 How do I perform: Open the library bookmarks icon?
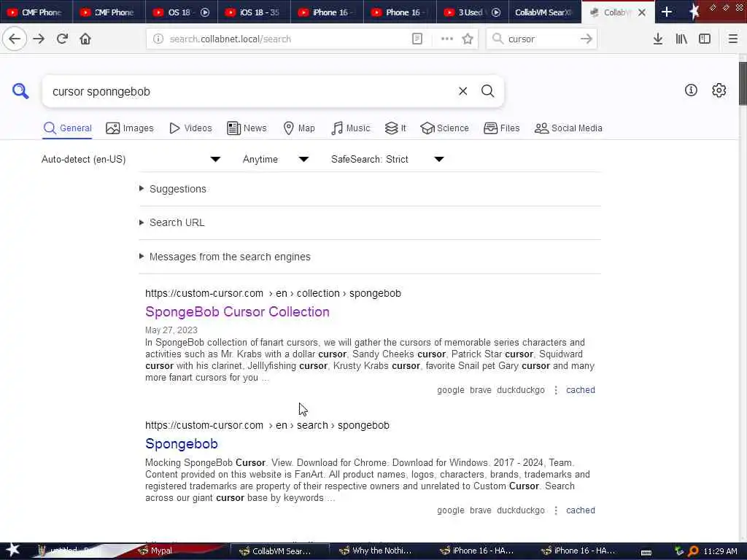(x=681, y=39)
